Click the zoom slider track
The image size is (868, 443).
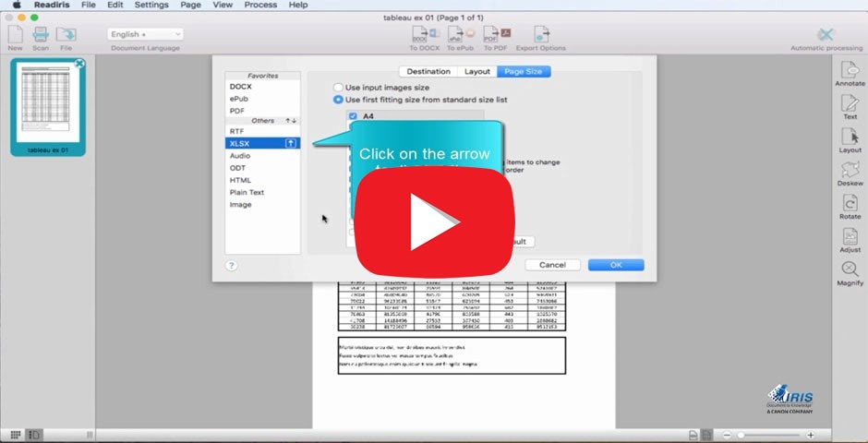[x=768, y=436]
